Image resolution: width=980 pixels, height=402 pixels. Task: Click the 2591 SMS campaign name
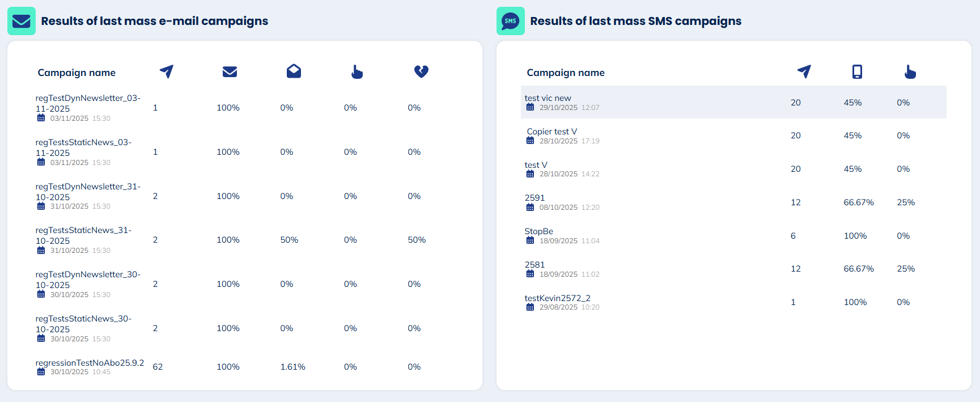[x=534, y=198]
